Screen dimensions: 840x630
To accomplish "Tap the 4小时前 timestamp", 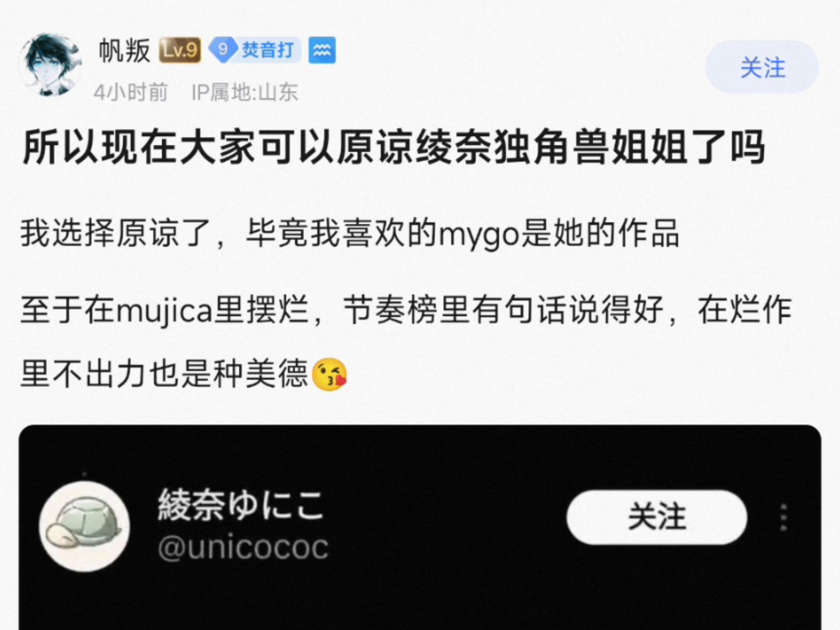I will click(x=131, y=92).
